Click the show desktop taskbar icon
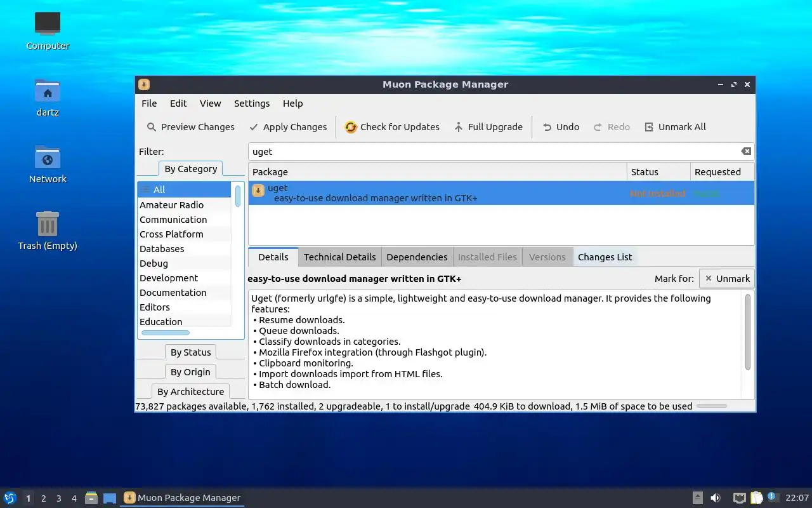Screen dimensions: 812x508 click(x=110, y=498)
